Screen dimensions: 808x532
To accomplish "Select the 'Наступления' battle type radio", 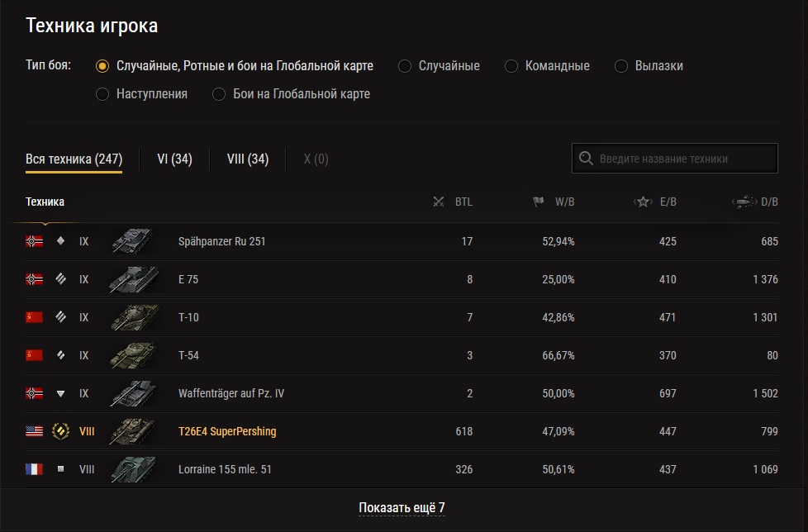I will (x=102, y=94).
